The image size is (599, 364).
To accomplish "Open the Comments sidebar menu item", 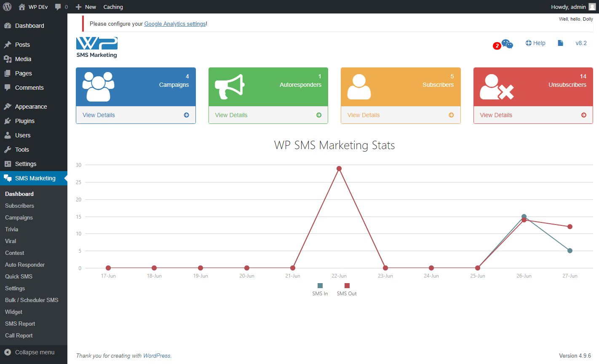I will tap(34, 88).
